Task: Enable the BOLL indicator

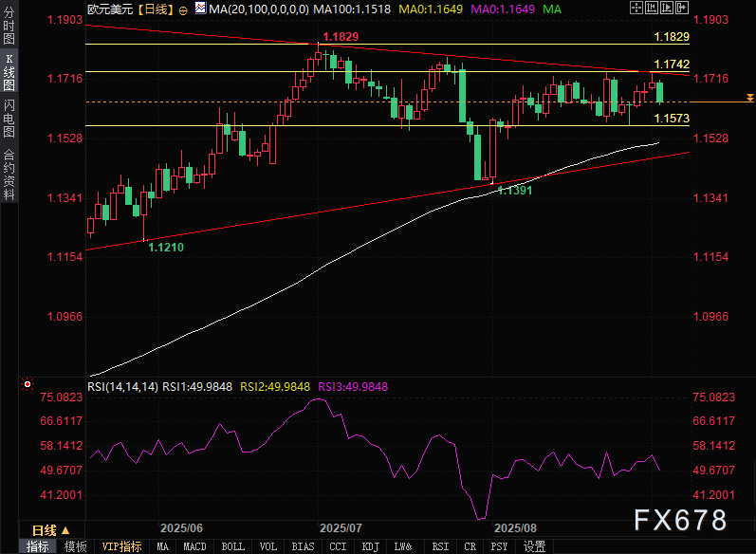Action: 232,546
